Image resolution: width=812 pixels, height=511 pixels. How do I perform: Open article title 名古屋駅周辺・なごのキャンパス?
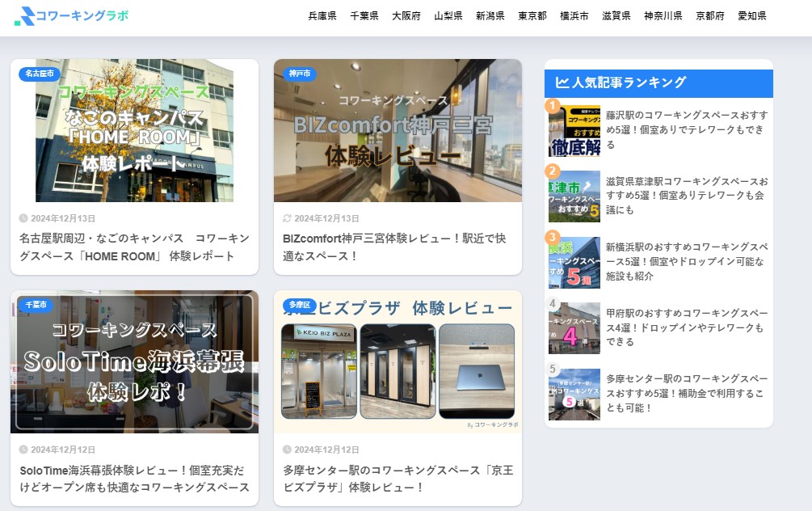coord(134,247)
